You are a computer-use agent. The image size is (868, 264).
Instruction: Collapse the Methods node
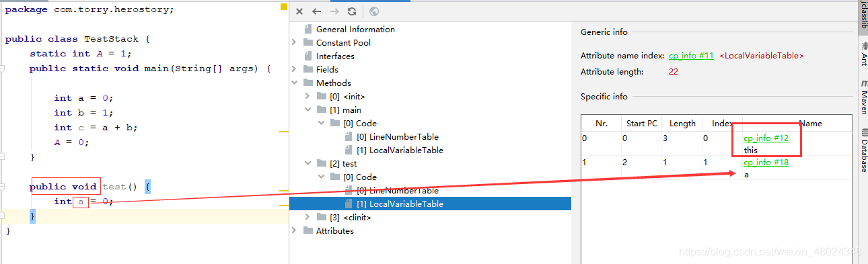294,83
